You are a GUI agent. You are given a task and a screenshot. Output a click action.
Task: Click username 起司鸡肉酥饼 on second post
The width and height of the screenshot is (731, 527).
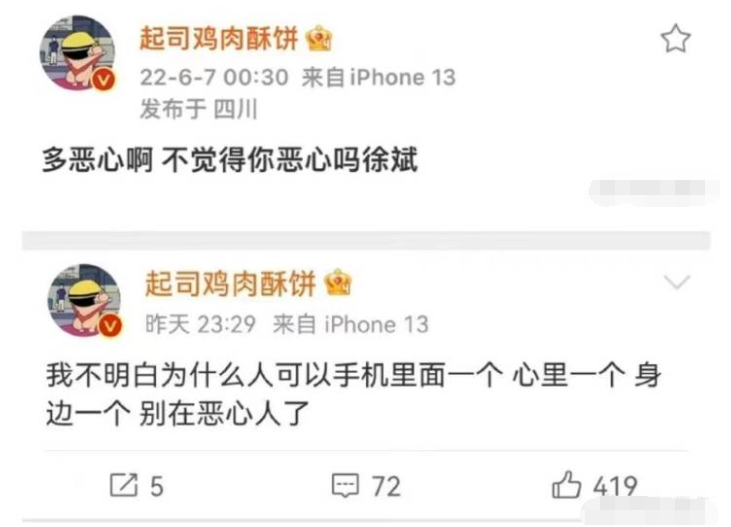(x=230, y=283)
